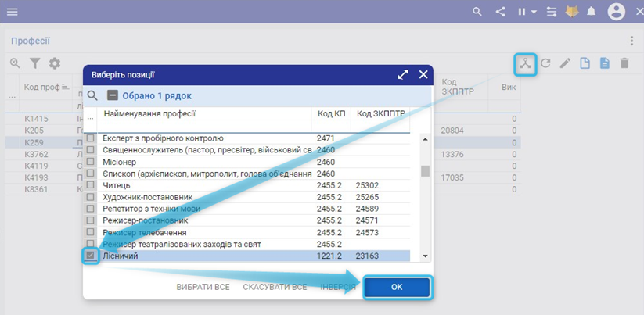The image size is (644, 315).
Task: Open the table filter funnel icon
Action: click(x=34, y=63)
